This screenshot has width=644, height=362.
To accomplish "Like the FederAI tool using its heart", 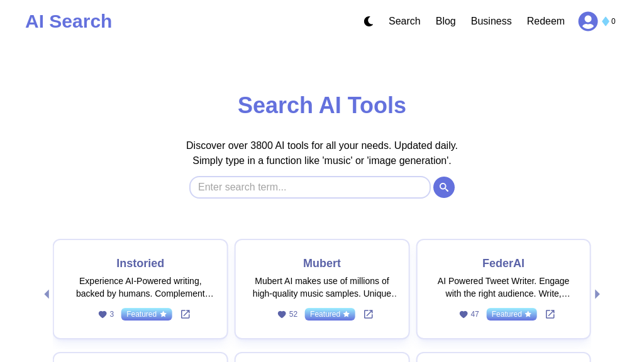I will pos(463,314).
